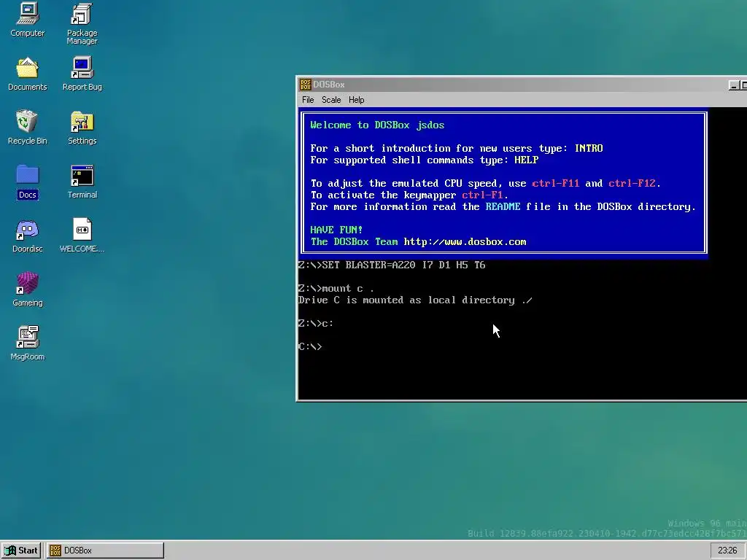The width and height of the screenshot is (747, 560).
Task: Click the SET BLASTER command line
Action: 392,265
